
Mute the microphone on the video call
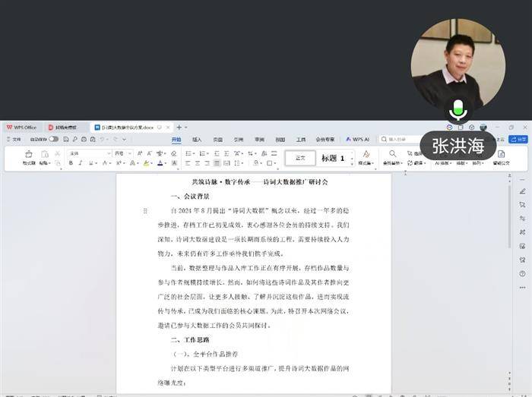(458, 111)
